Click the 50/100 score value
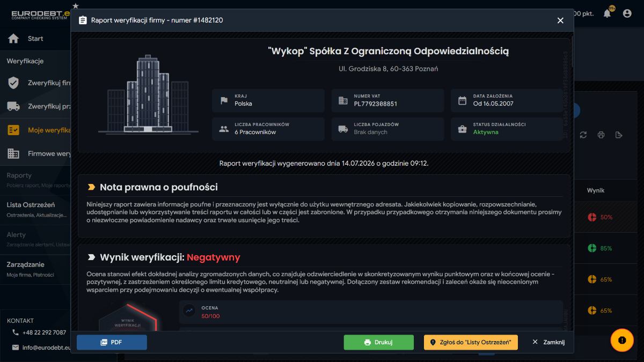 pyautogui.click(x=210, y=316)
